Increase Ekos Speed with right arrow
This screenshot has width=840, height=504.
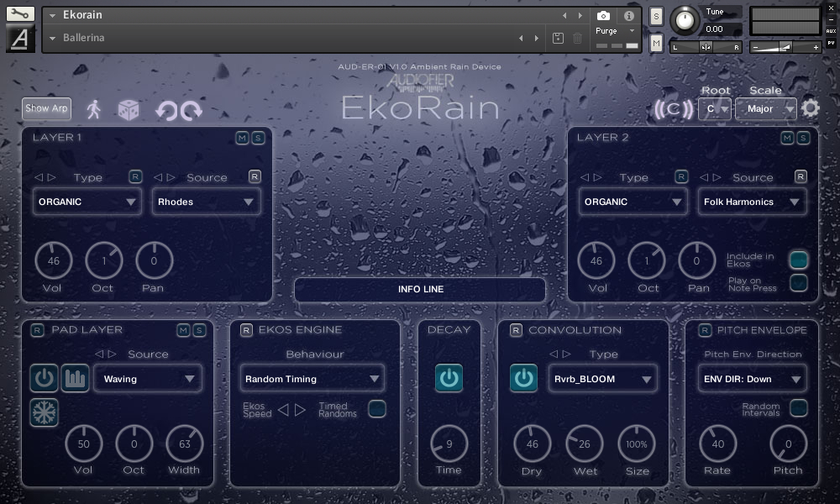[300, 410]
